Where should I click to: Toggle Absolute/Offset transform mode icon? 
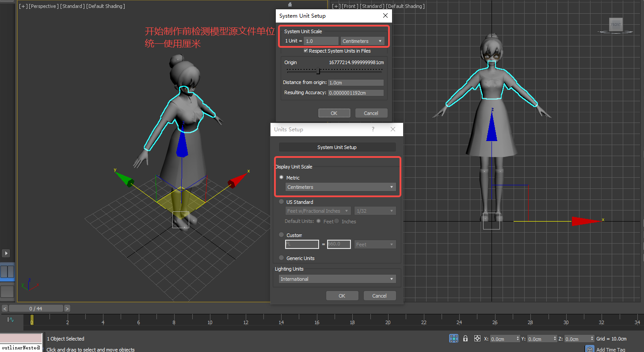[x=477, y=338]
